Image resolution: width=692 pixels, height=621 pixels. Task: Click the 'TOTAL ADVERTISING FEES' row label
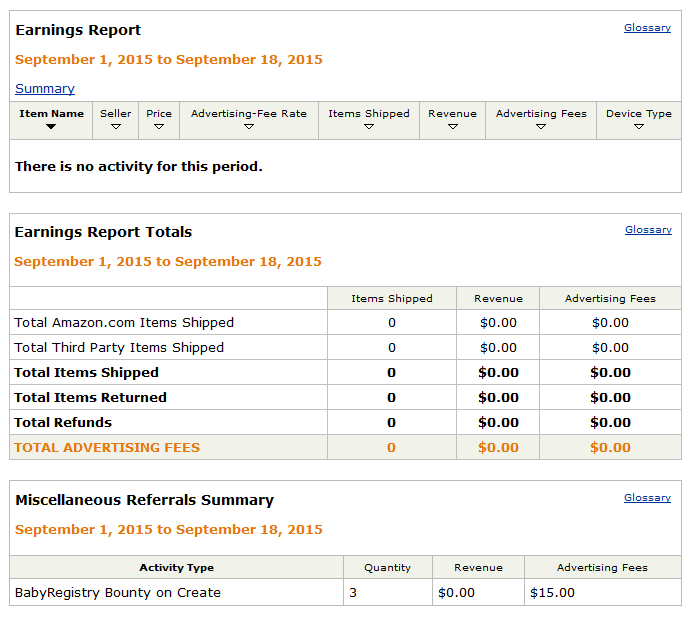tap(107, 448)
